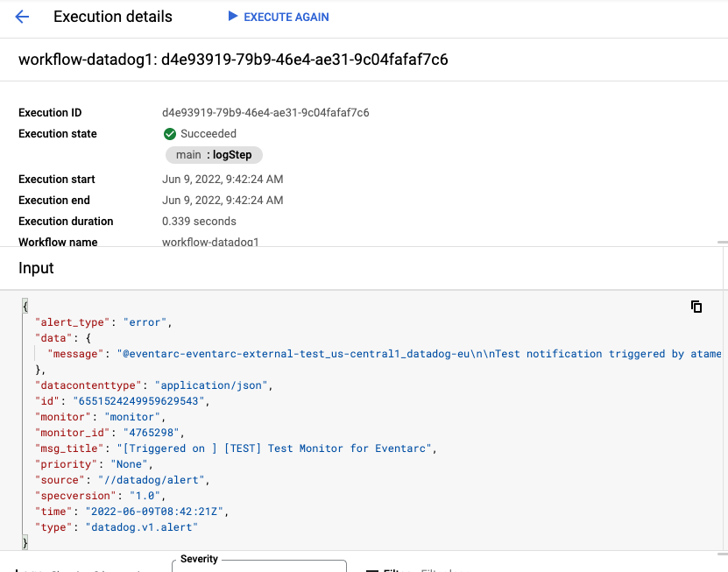Viewport: 728px width, 572px height.
Task: Open the Severity dropdown
Action: coord(259,566)
